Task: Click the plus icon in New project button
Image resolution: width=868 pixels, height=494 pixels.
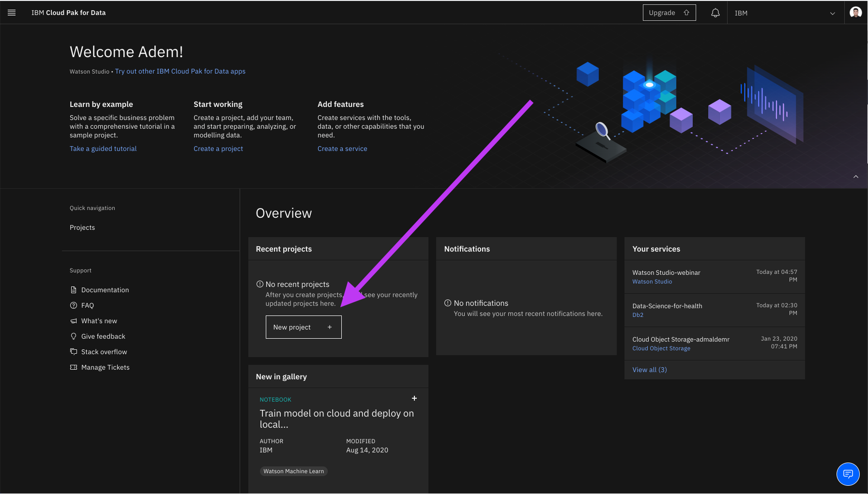Action: coord(330,327)
